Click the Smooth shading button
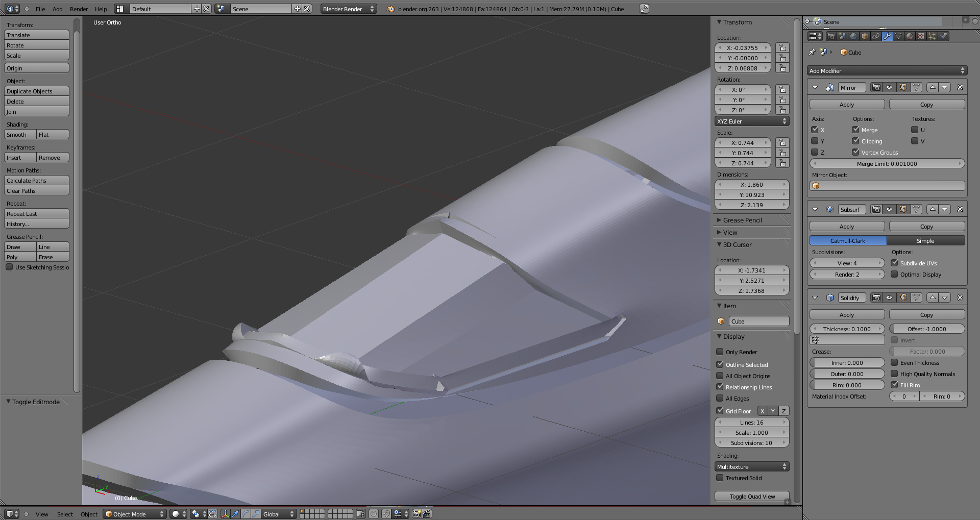Viewport: 980px width, 520px height. (x=20, y=134)
